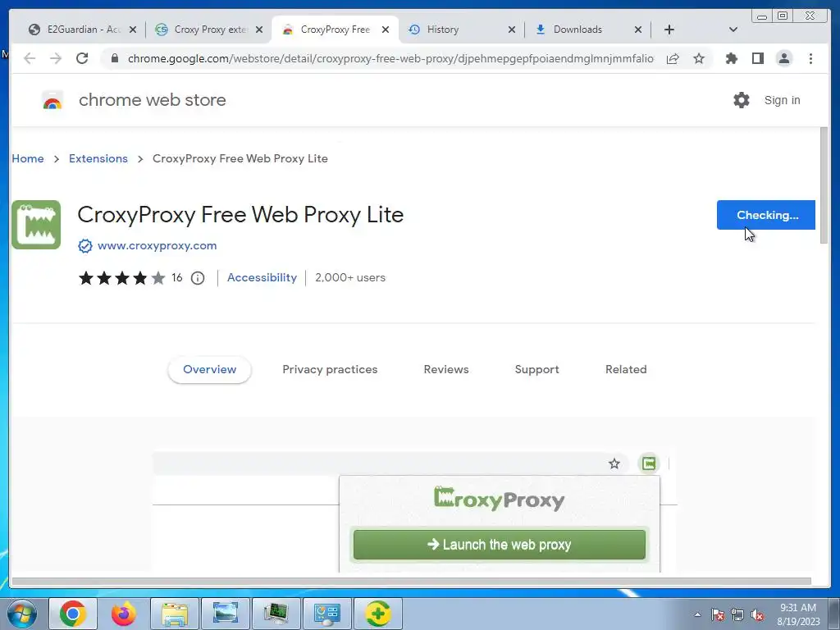Click Sign in link
840x630 pixels.
click(x=782, y=100)
